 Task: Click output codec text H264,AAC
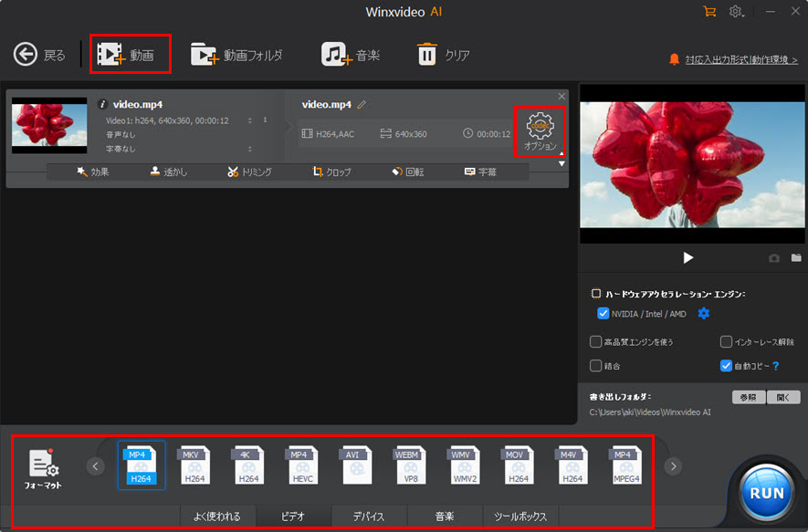335,134
